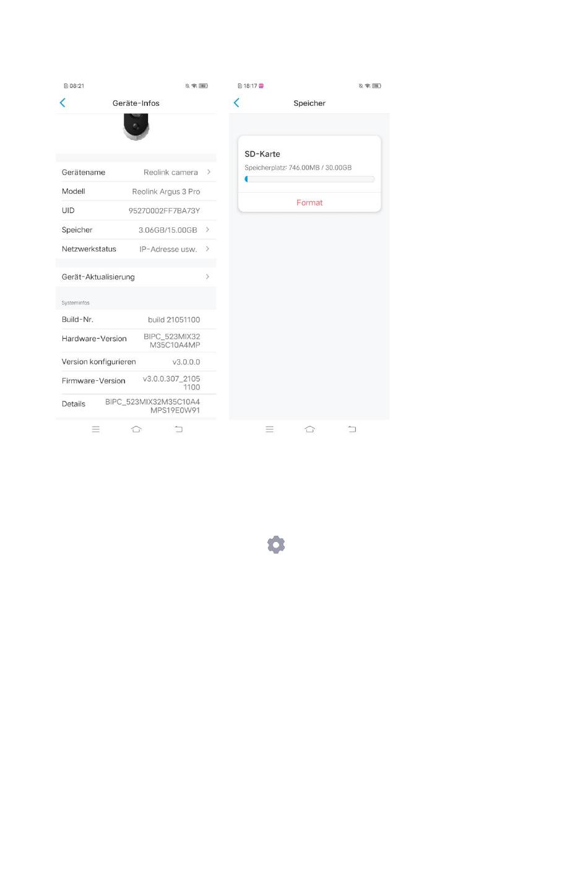Image resolution: width=588 pixels, height=872 pixels.
Task: Tap the camera thumbnail image
Action: click(136, 127)
